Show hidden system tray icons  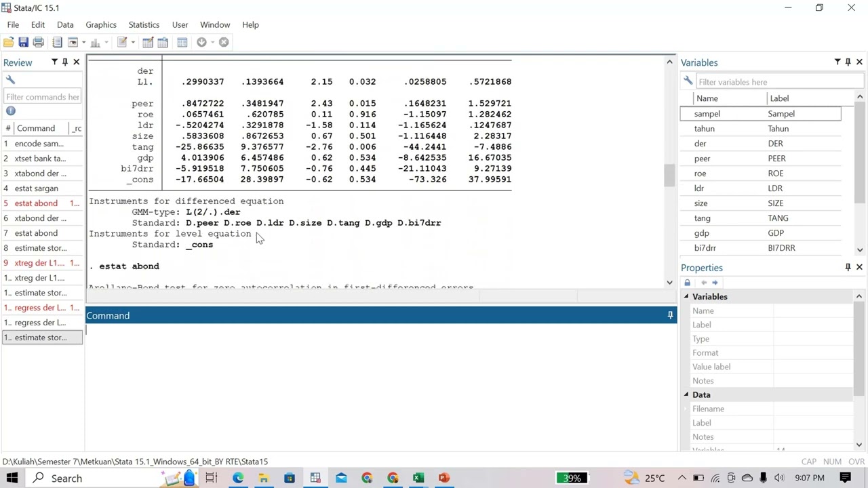click(x=682, y=478)
